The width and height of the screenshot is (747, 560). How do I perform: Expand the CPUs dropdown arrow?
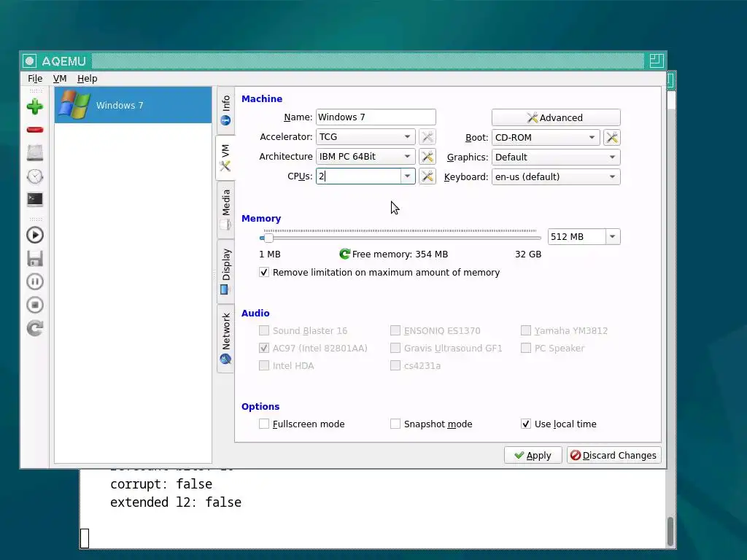click(x=407, y=176)
